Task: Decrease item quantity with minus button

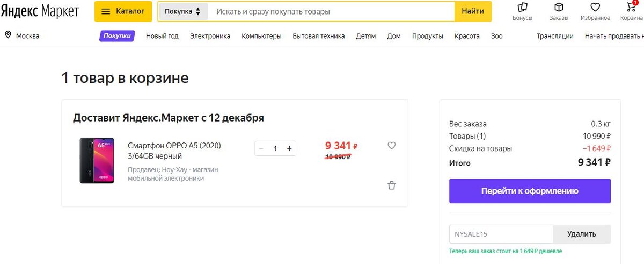Action: pyautogui.click(x=261, y=148)
